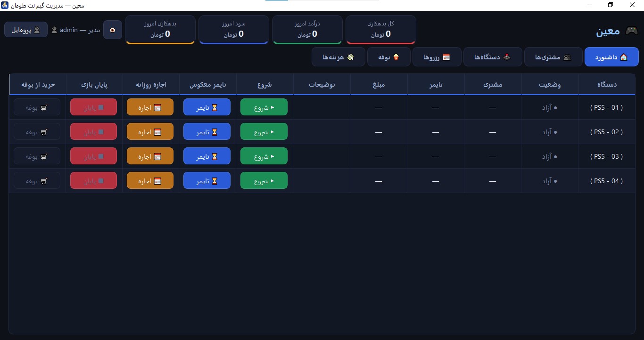
Task: Start session for PS5 - 02
Action: click(x=264, y=131)
